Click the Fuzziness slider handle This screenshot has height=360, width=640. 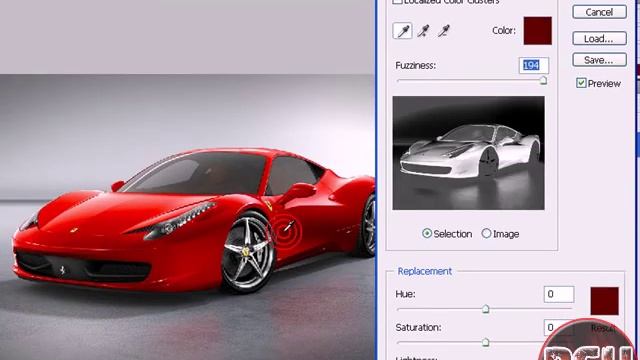[543, 80]
